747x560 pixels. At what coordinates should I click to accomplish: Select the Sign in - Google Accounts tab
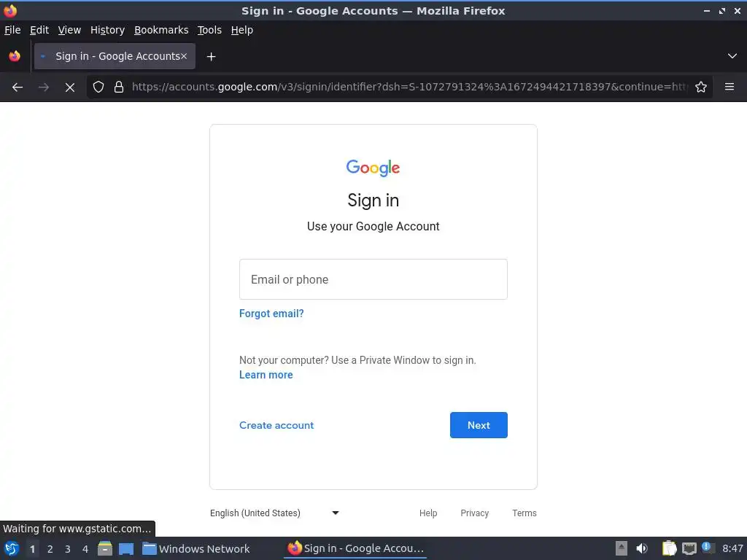(x=115, y=56)
